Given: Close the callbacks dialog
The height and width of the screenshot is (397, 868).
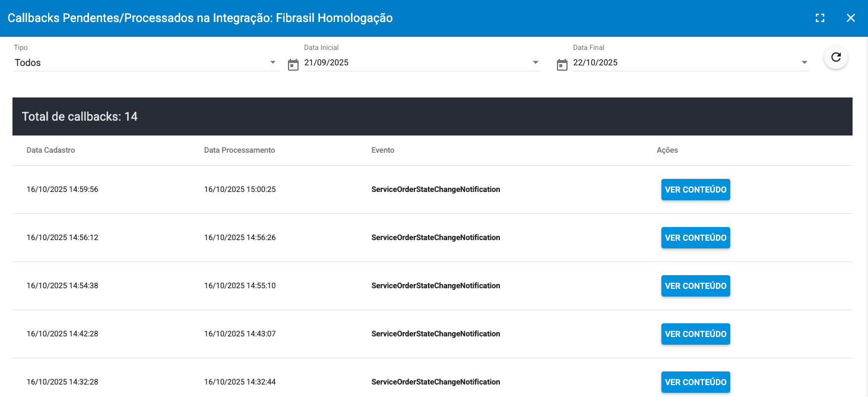Looking at the screenshot, I should click(851, 18).
